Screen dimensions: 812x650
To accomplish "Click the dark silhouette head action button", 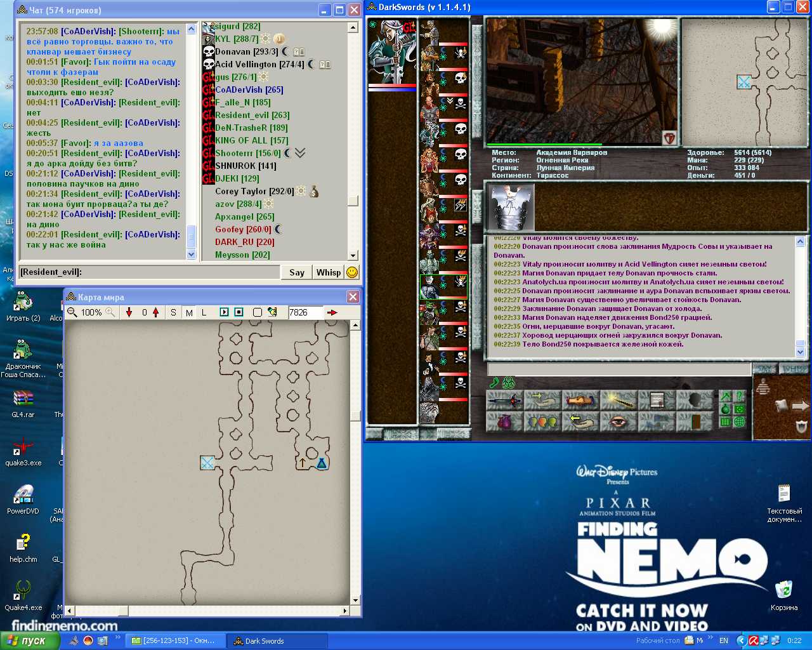I will point(695,401).
